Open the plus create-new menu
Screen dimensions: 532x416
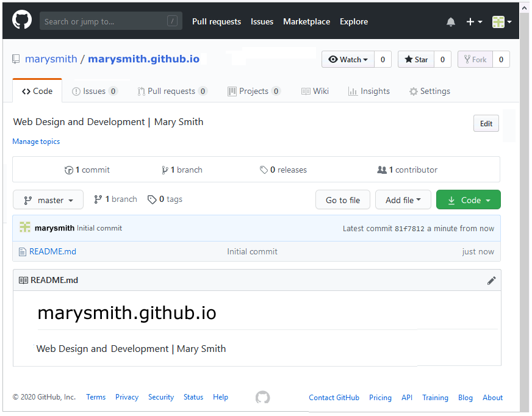click(x=474, y=22)
